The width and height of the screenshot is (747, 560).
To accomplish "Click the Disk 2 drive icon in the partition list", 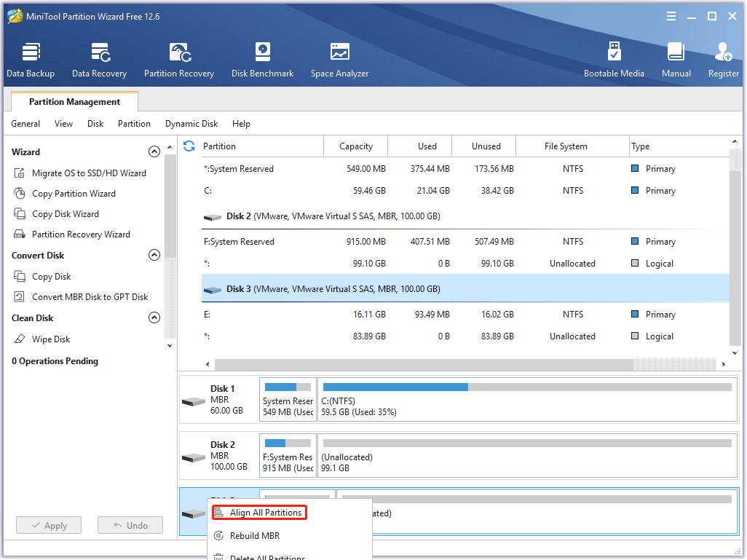I will 213,217.
